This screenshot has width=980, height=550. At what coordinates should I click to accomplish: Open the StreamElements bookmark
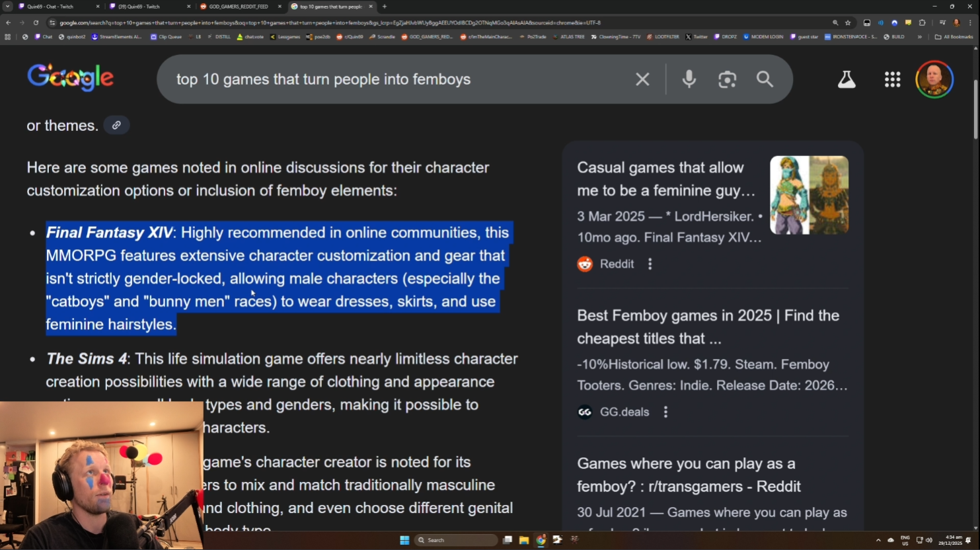click(x=117, y=37)
